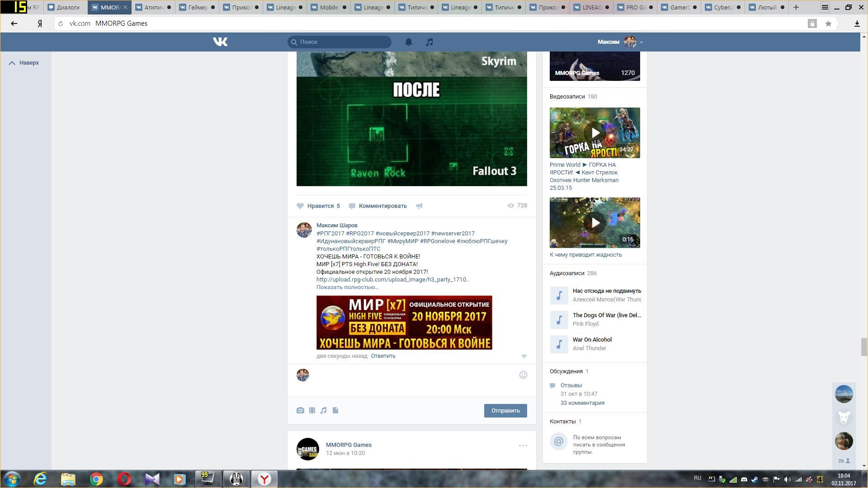Click the VK logo in header

pos(220,42)
